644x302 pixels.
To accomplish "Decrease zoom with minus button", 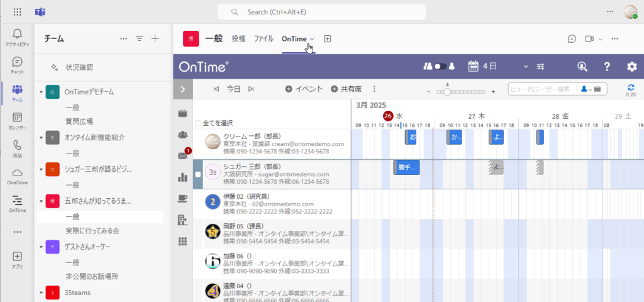I will [x=429, y=92].
